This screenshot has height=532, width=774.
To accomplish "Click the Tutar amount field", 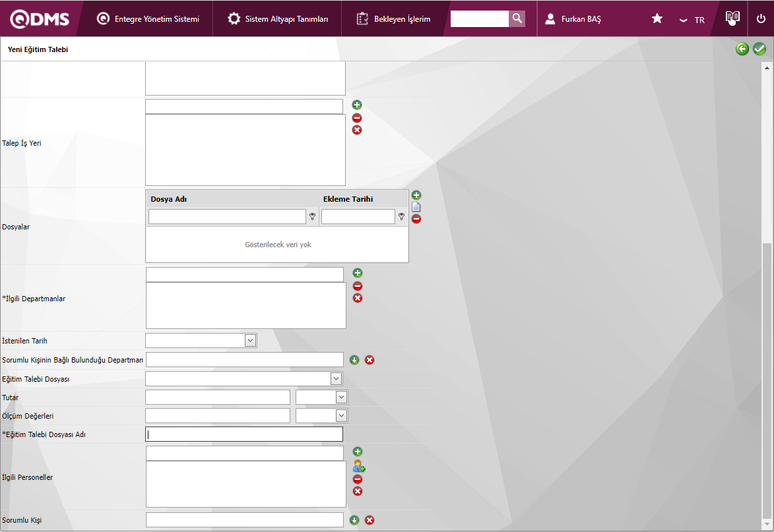I will [218, 398].
